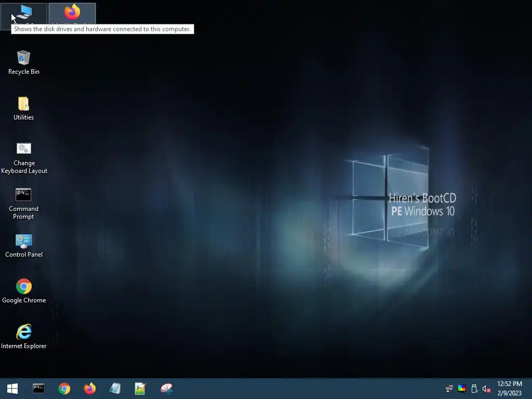Launch Google Chrome from desktop

24,291
